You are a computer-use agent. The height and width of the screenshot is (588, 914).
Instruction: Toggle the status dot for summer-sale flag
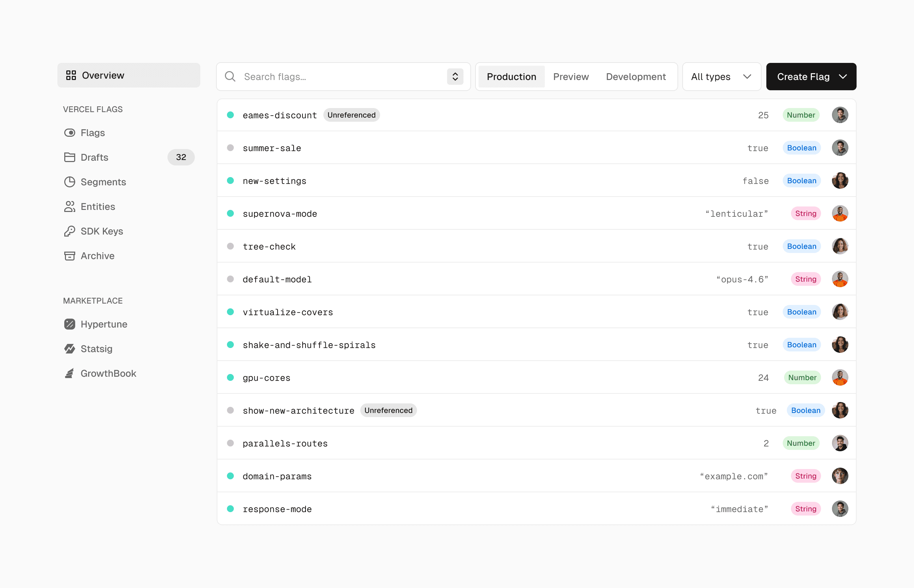point(231,148)
